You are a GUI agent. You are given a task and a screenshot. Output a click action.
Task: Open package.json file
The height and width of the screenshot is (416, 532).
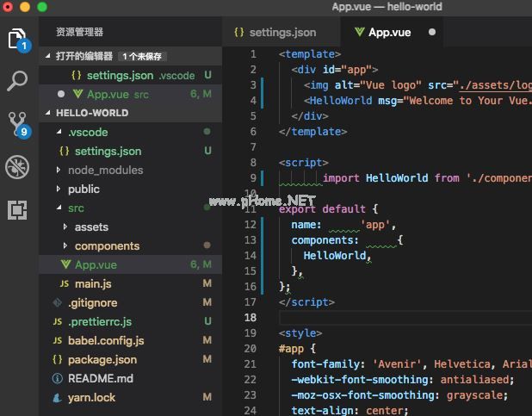tap(131, 360)
